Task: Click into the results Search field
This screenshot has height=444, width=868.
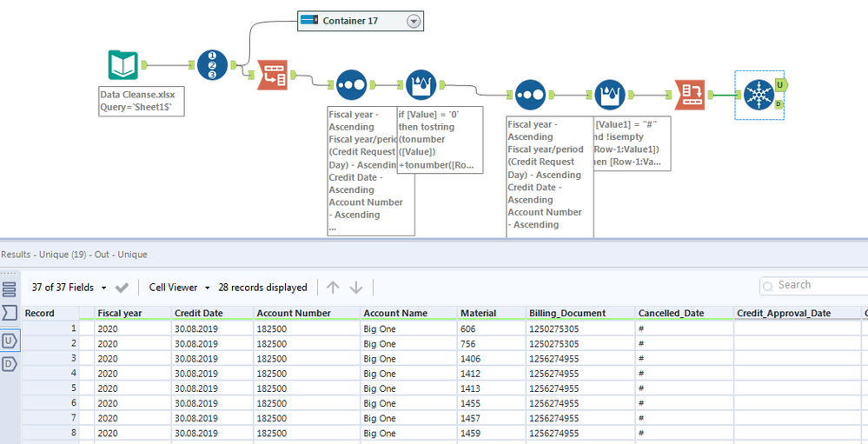Action: coord(814,285)
